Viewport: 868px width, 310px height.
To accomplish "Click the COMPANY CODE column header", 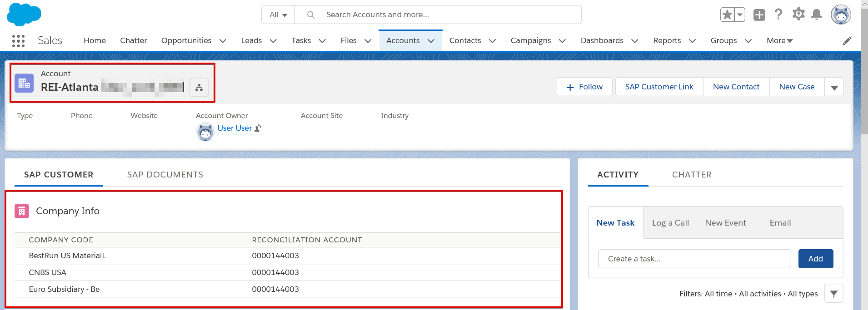I will click(x=61, y=240).
